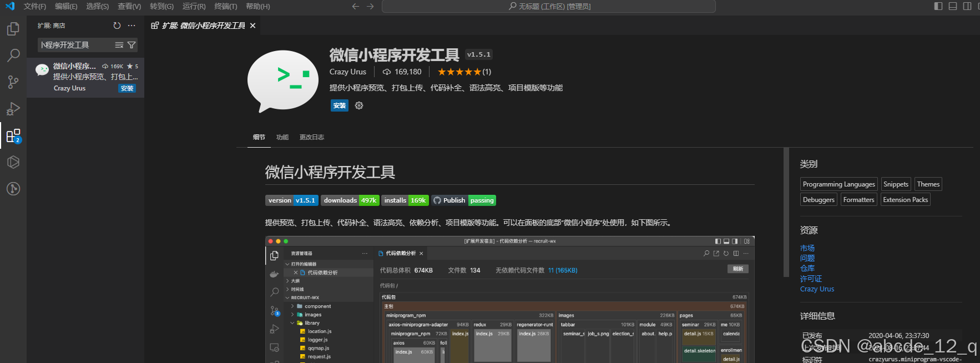
Task: Open the 运行(R) menu
Action: click(194, 6)
